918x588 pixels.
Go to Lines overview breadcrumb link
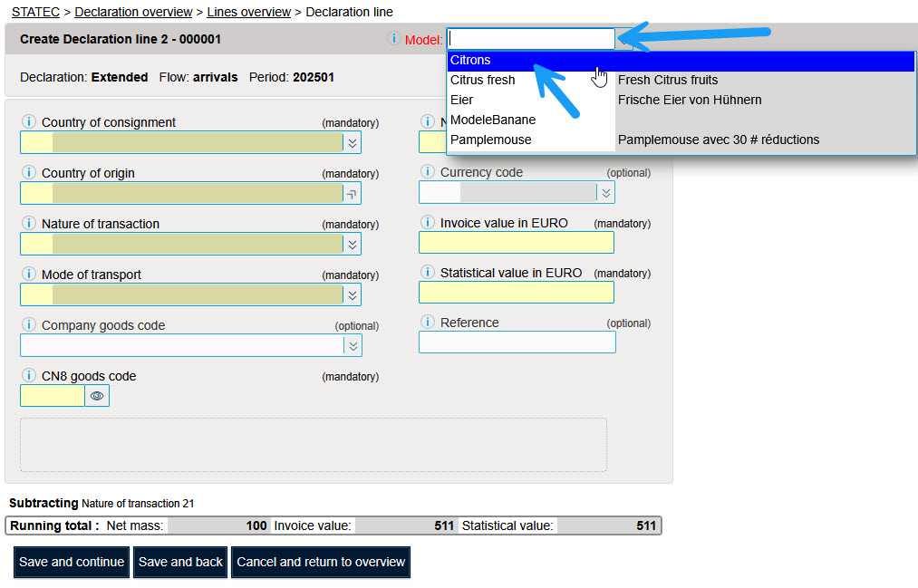tap(248, 12)
